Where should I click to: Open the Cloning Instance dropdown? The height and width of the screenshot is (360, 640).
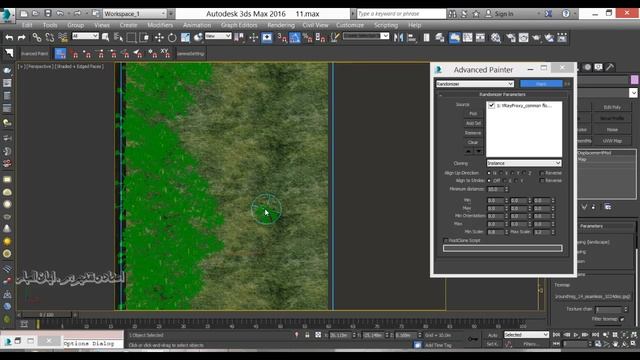(x=524, y=163)
